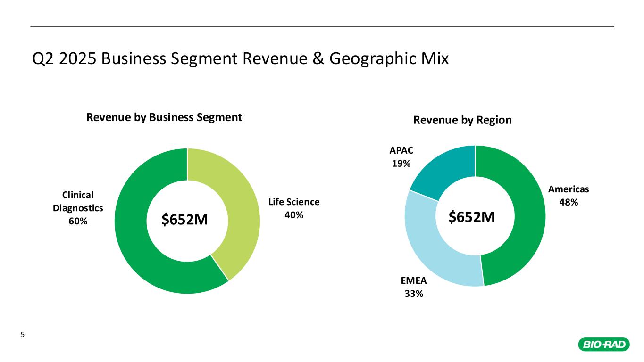Click the slide title starting with Q2 2025
Image resolution: width=644 pixels, height=362 pixels.
coord(240,59)
